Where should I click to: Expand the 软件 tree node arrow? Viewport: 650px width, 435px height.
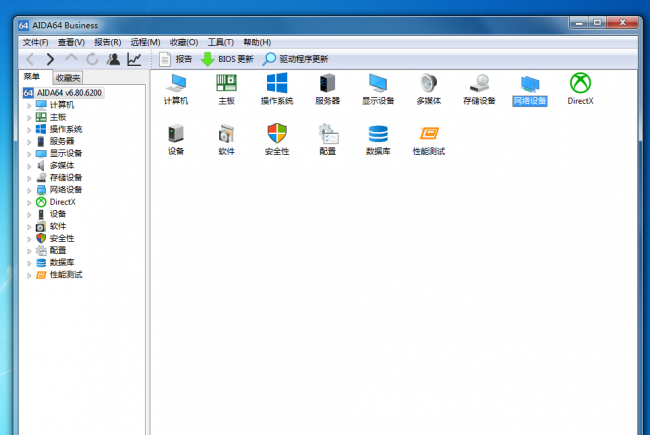tap(29, 226)
